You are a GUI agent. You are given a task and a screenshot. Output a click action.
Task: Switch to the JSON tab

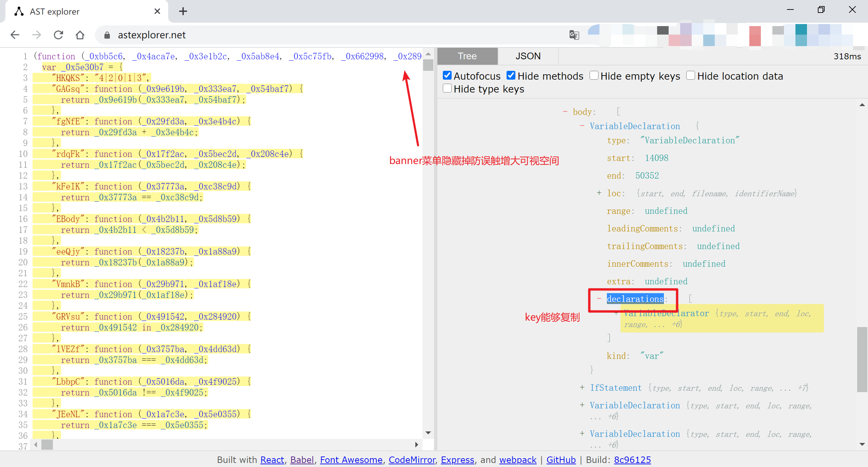tap(528, 56)
